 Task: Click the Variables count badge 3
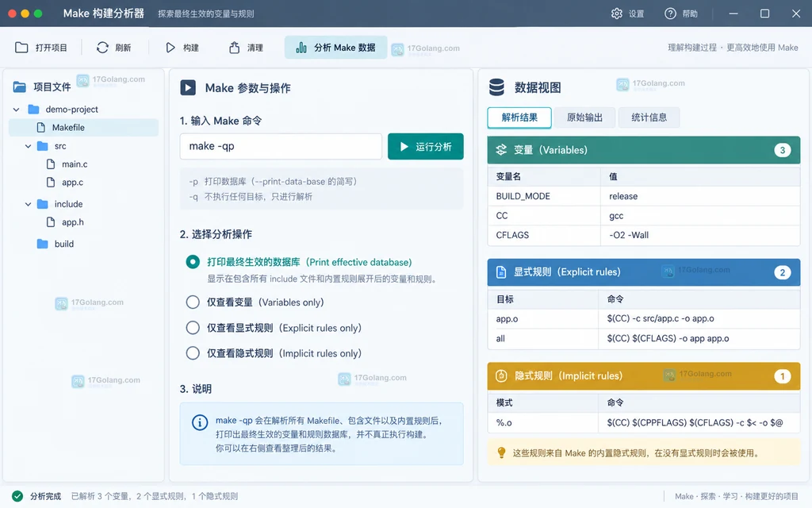coord(783,150)
